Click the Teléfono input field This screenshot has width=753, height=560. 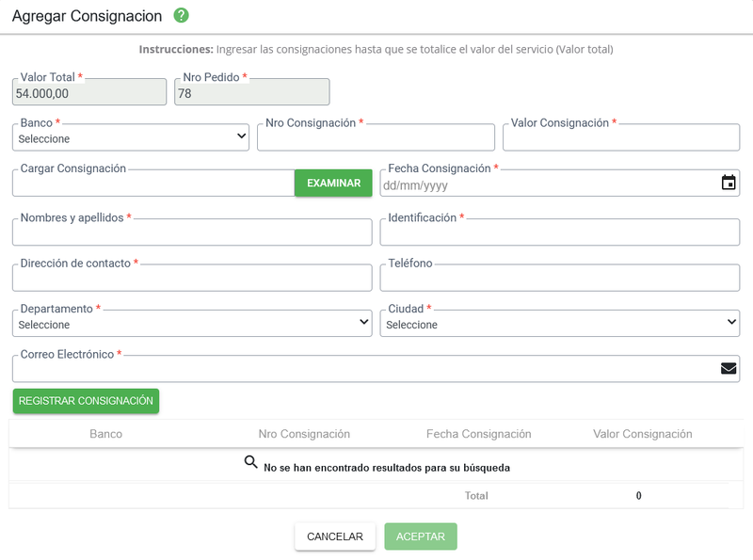coord(559,278)
